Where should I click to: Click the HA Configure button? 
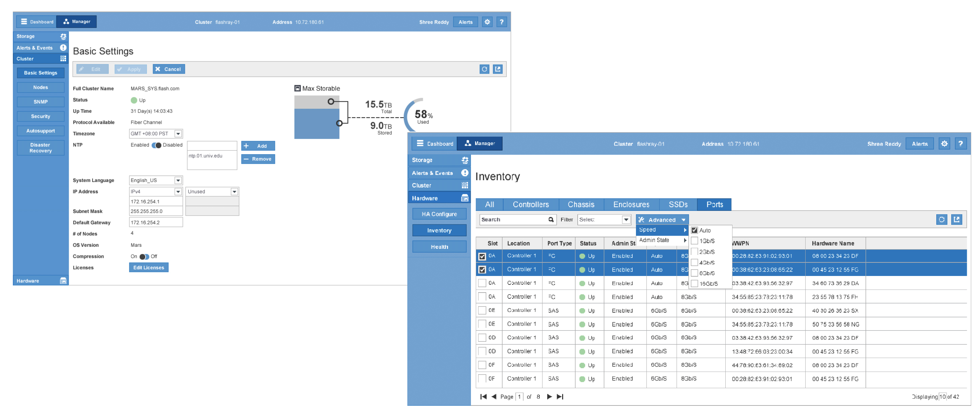(x=439, y=214)
